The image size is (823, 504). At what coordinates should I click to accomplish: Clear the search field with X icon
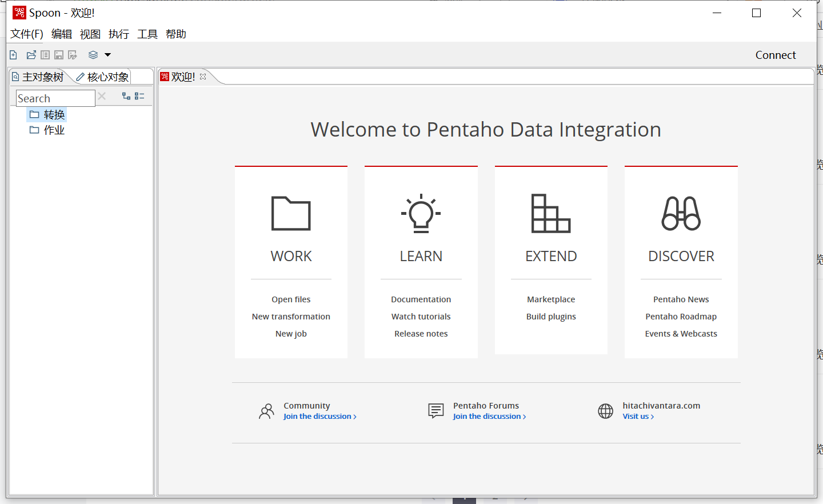coord(102,96)
